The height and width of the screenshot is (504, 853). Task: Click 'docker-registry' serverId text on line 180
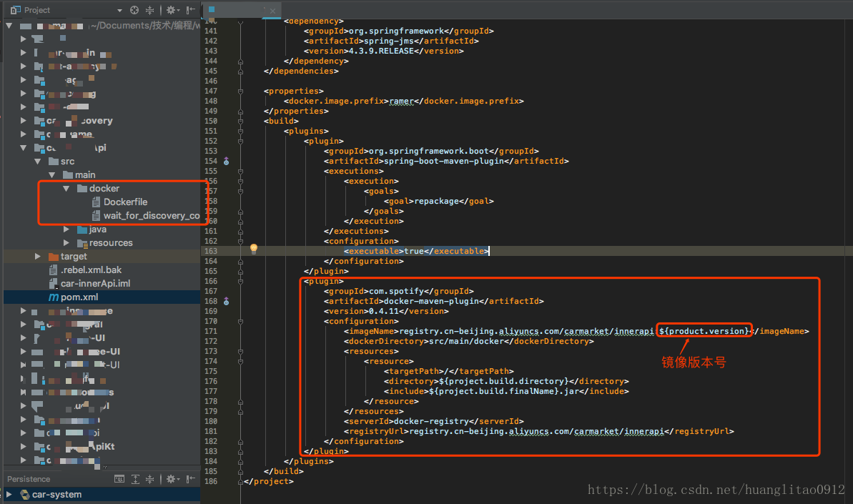click(x=431, y=421)
